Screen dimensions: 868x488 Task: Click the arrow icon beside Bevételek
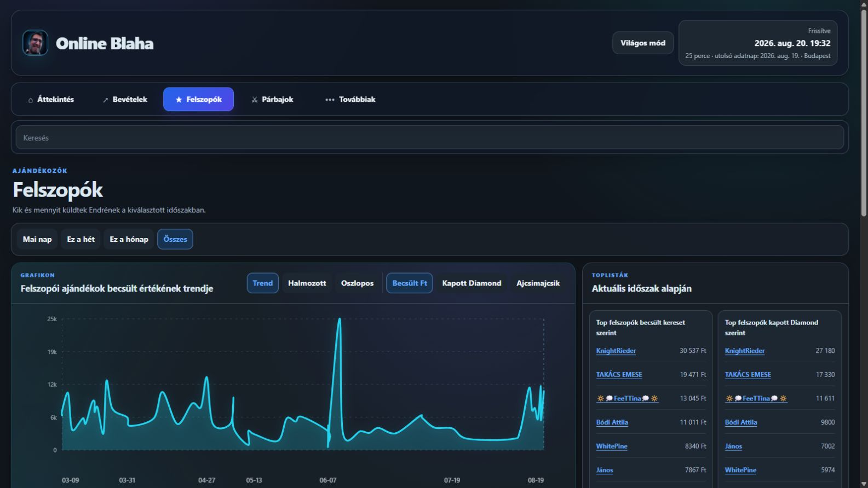(x=106, y=100)
